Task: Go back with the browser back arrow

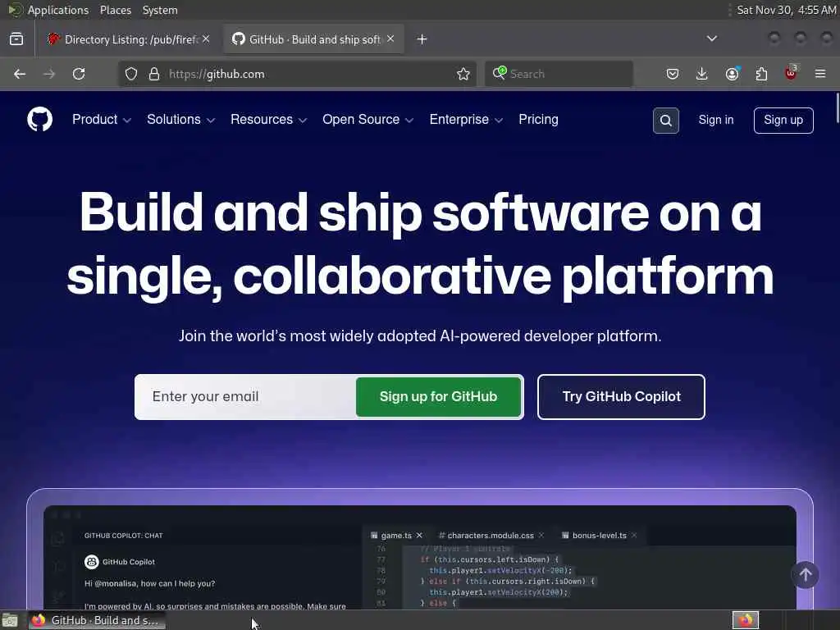Action: [x=20, y=74]
